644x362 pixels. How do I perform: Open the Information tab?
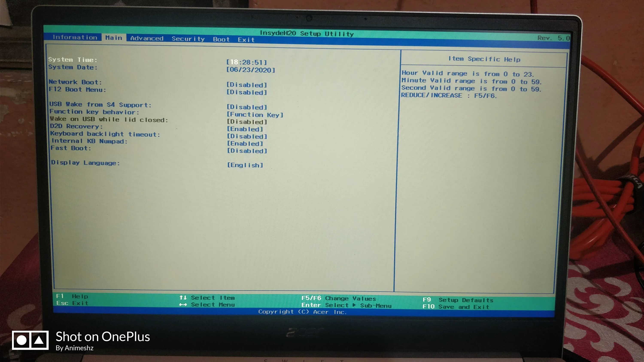pyautogui.click(x=75, y=37)
